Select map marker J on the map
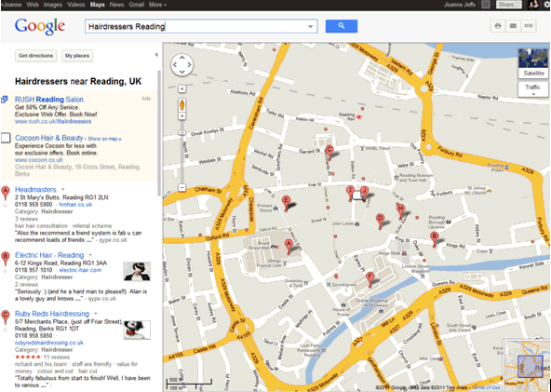Image resolution: width=551 pixels, height=392 pixels. click(365, 194)
